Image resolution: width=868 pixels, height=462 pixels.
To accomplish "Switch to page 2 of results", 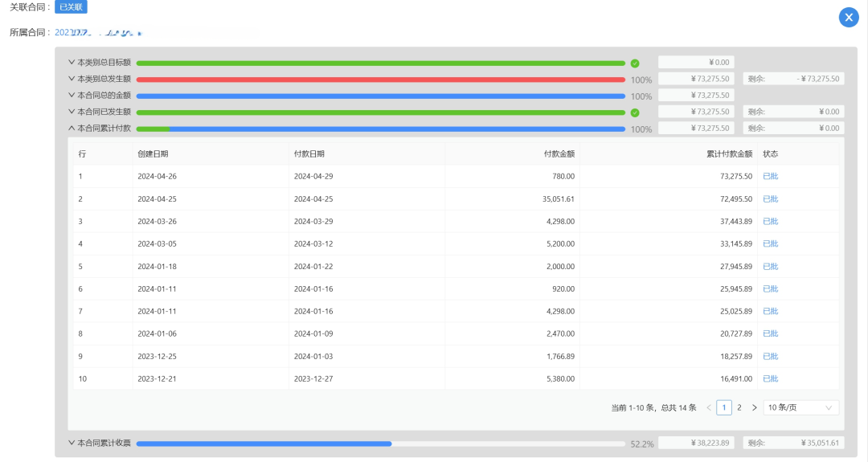I will click(739, 407).
